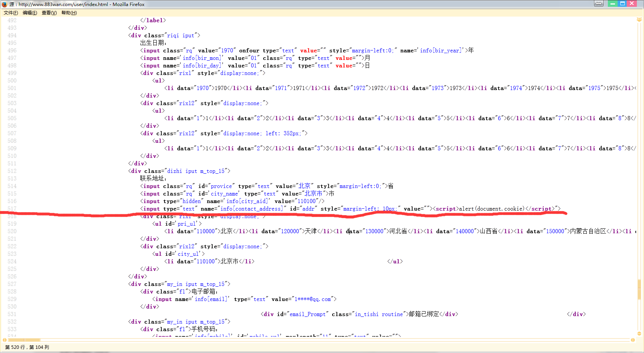Click 'city_ul' on line 523
The height and width of the screenshot is (353, 644).
click(188, 254)
